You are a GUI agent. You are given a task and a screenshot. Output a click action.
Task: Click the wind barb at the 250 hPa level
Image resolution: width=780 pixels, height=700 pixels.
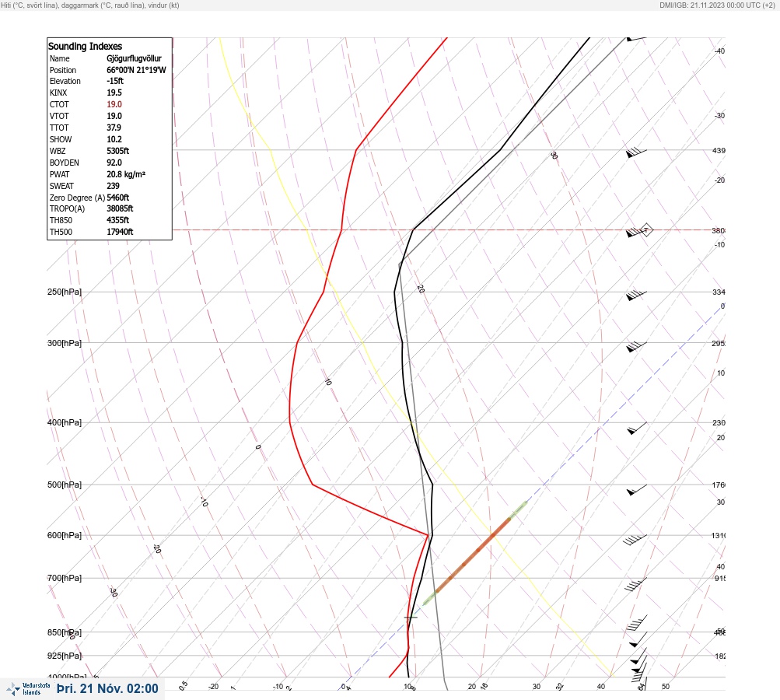tap(636, 296)
